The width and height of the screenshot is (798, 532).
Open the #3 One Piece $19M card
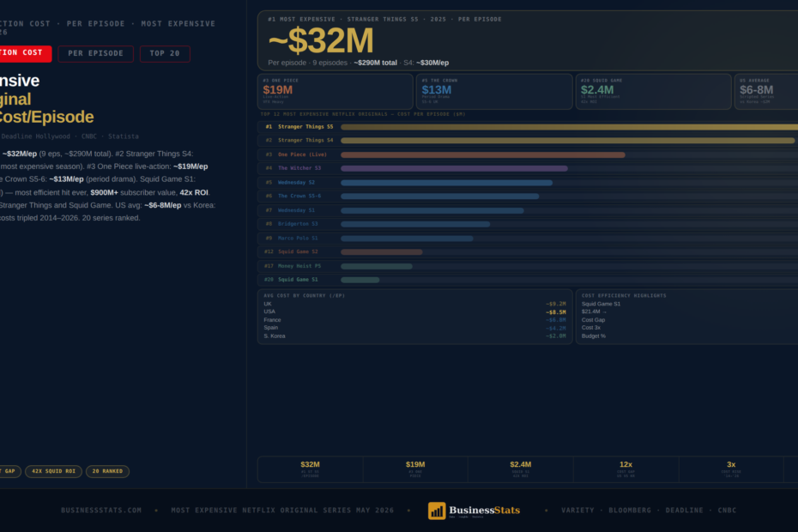(336, 92)
